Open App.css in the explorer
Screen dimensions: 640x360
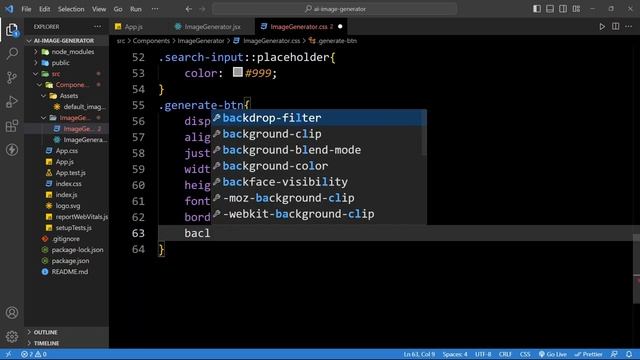[67, 151]
